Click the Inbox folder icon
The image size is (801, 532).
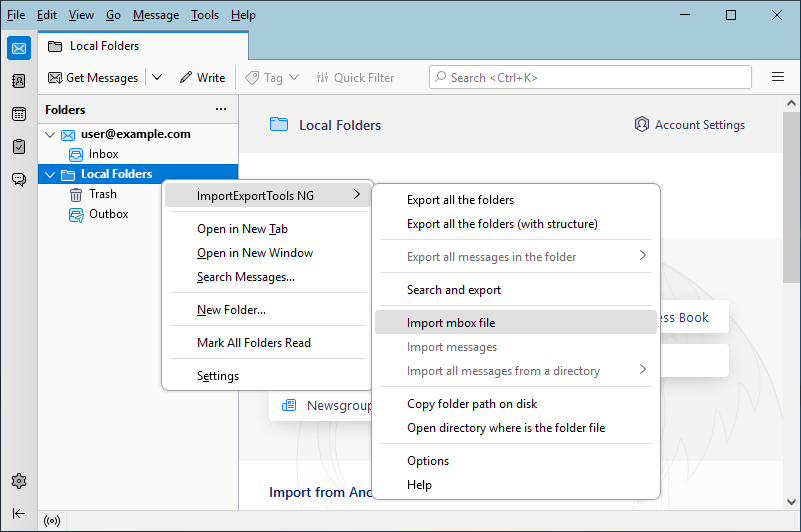pyautogui.click(x=76, y=154)
